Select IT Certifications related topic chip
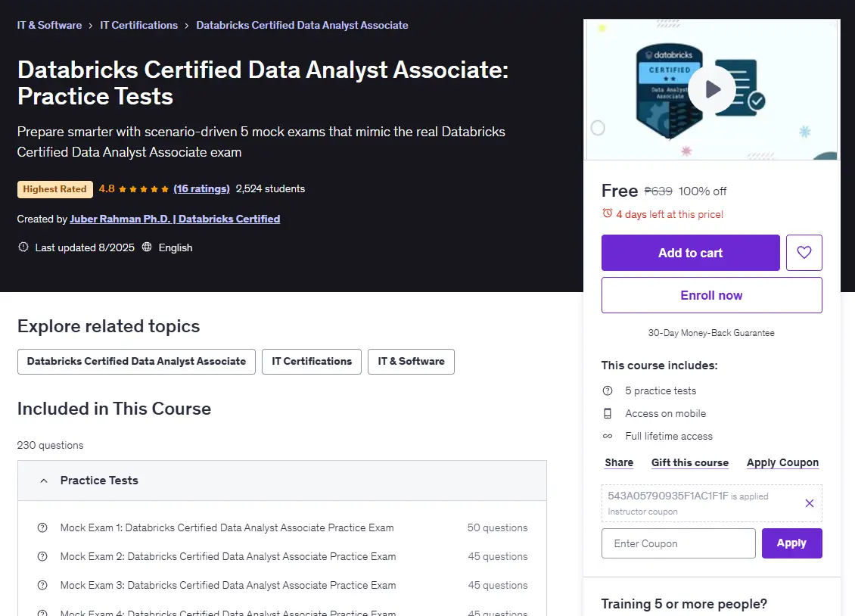 click(311, 362)
